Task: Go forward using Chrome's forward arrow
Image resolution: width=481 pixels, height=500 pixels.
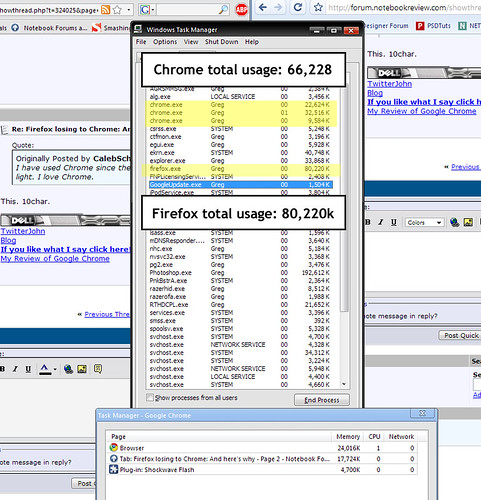Action: 278,7
